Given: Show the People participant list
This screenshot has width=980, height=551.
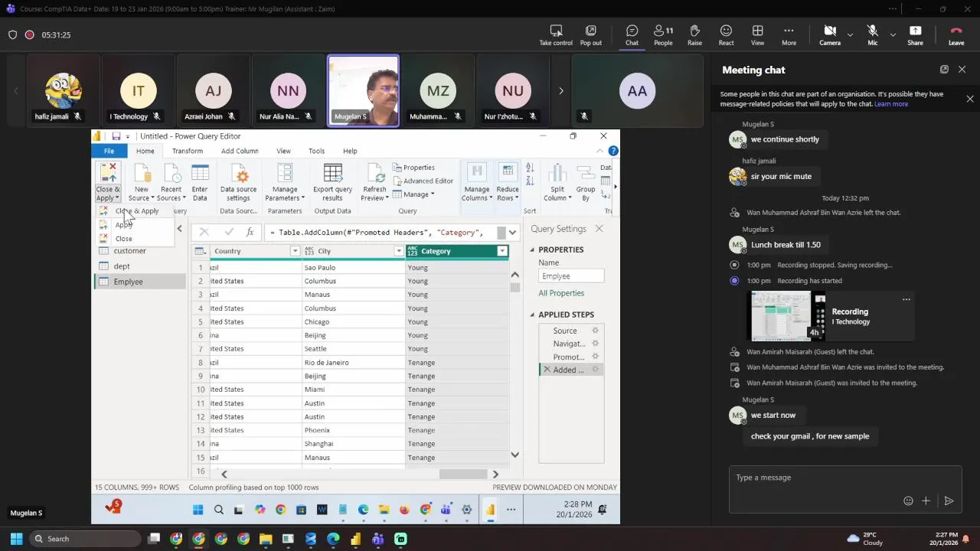Looking at the screenshot, I should pos(663,34).
